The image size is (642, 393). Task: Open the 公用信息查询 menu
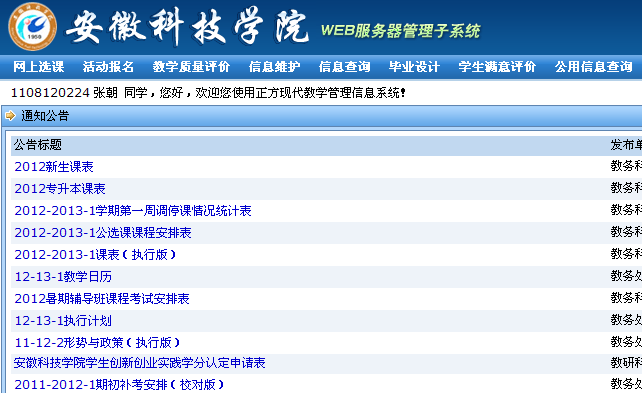click(594, 66)
